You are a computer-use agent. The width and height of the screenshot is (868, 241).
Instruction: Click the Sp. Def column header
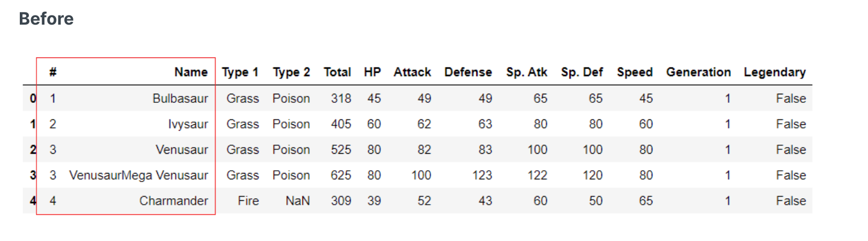[x=582, y=72]
